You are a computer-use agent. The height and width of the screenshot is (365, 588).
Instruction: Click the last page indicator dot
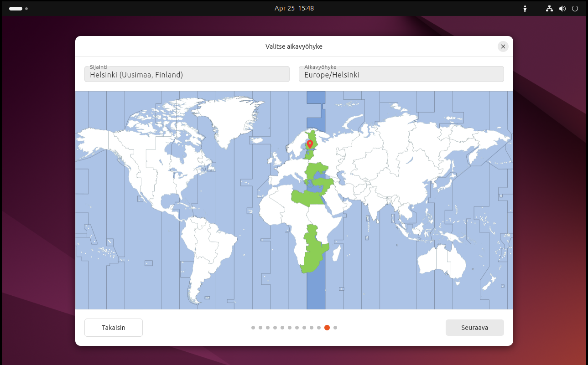point(335,328)
